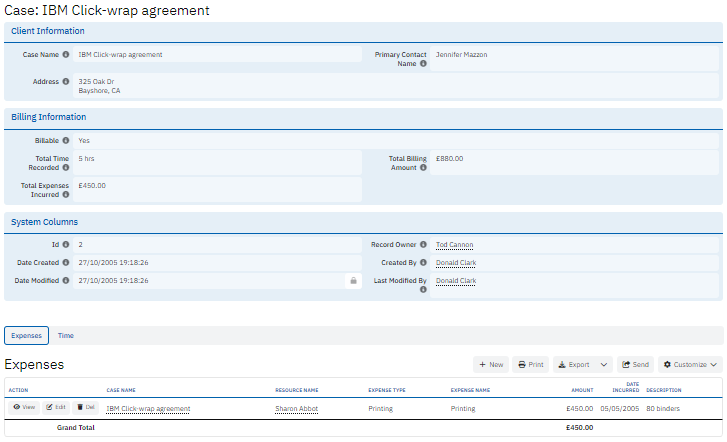This screenshot has width=727, height=442.
Task: Select the Expenses tab
Action: [26, 336]
